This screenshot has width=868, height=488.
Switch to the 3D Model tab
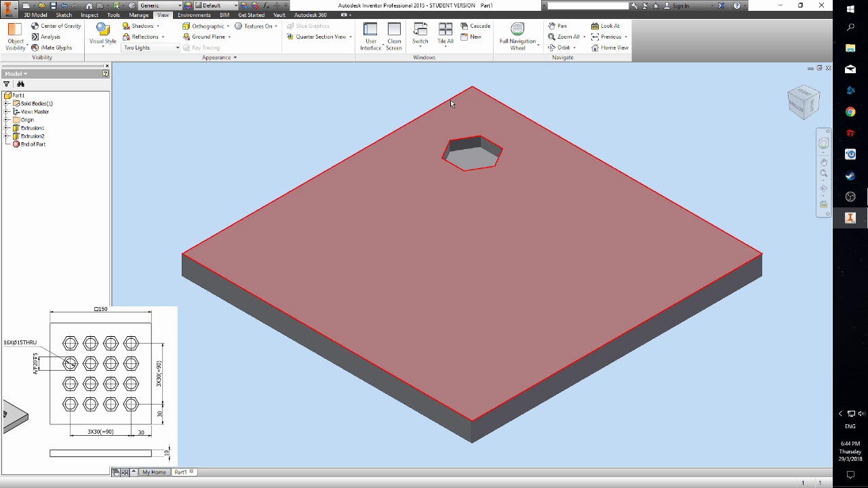point(35,15)
